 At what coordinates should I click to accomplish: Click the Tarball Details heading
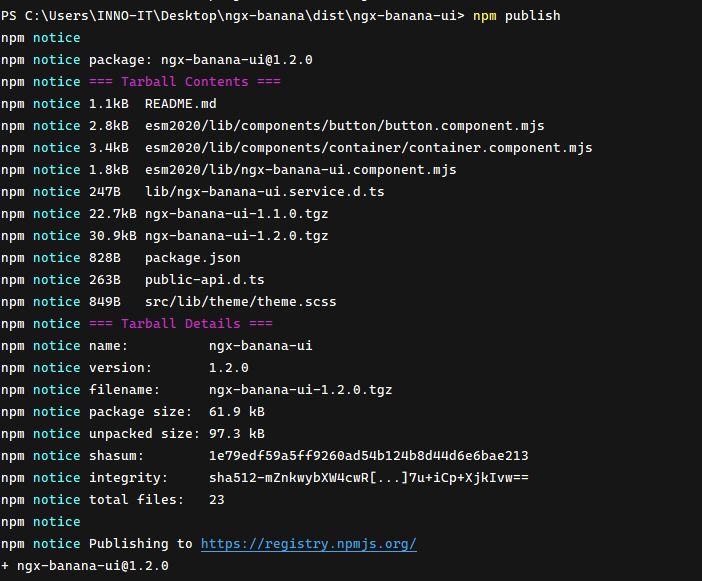tap(180, 324)
